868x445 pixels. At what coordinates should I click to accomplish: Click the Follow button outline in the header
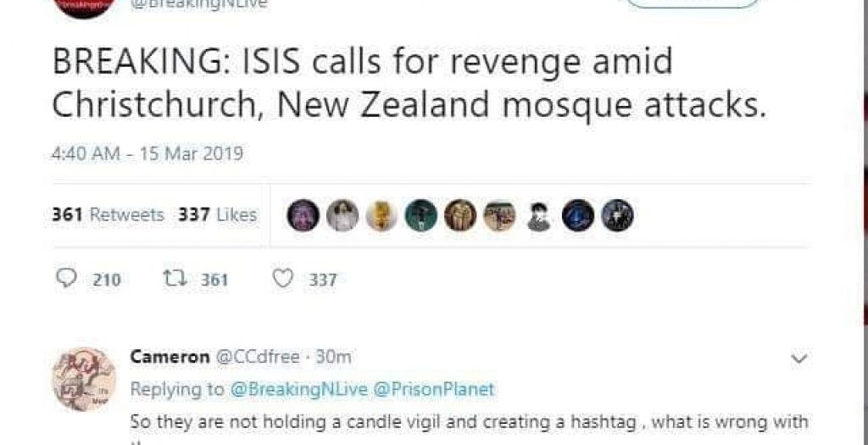693,4
